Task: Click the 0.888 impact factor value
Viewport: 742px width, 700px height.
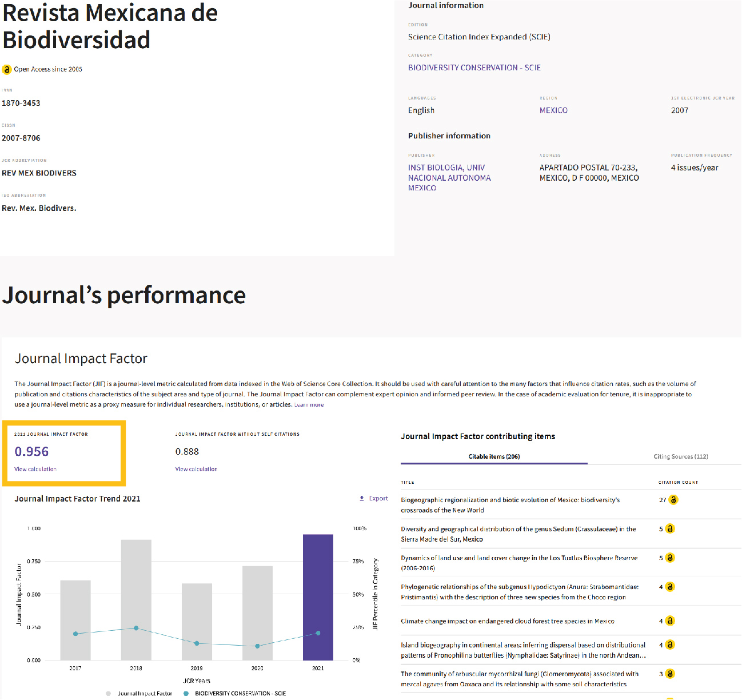Action: [x=187, y=452]
